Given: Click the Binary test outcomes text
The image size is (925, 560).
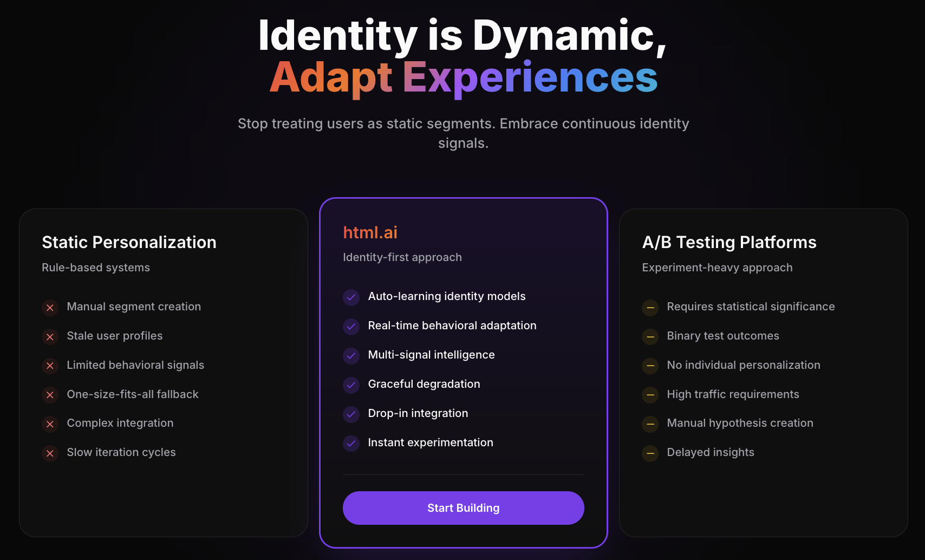Looking at the screenshot, I should point(723,336).
